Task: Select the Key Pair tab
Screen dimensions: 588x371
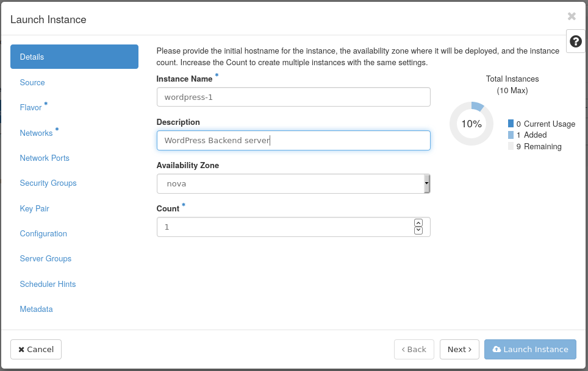Action: pyautogui.click(x=34, y=208)
